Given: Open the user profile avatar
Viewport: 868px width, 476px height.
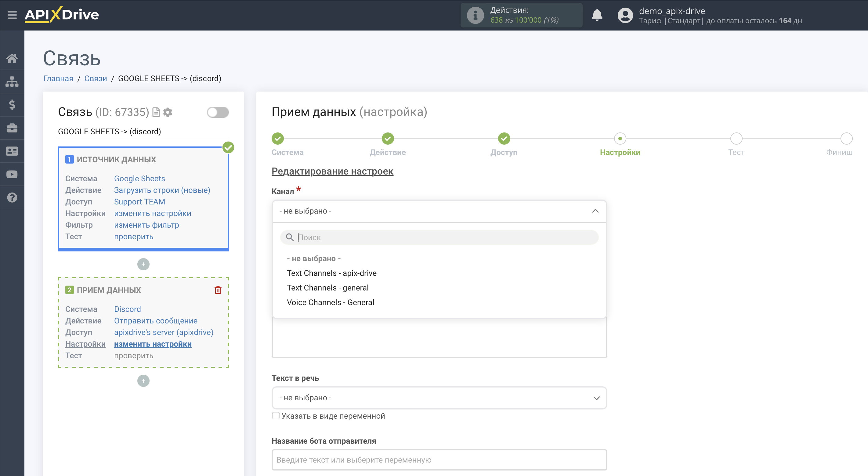Looking at the screenshot, I should 625,16.
